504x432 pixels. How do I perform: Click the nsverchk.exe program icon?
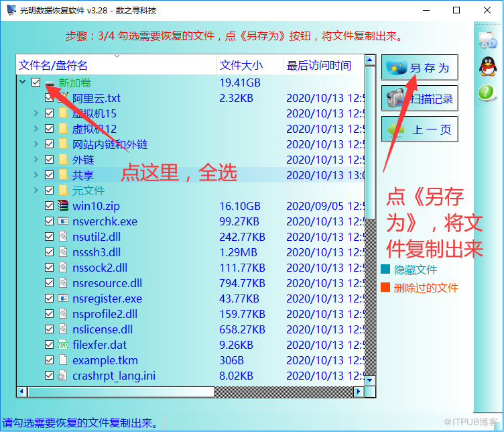[x=63, y=221]
